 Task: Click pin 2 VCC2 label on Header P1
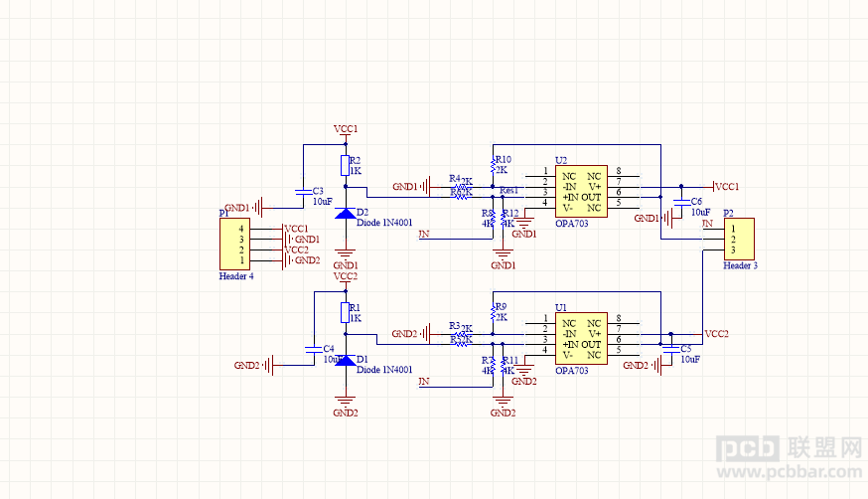click(x=296, y=249)
